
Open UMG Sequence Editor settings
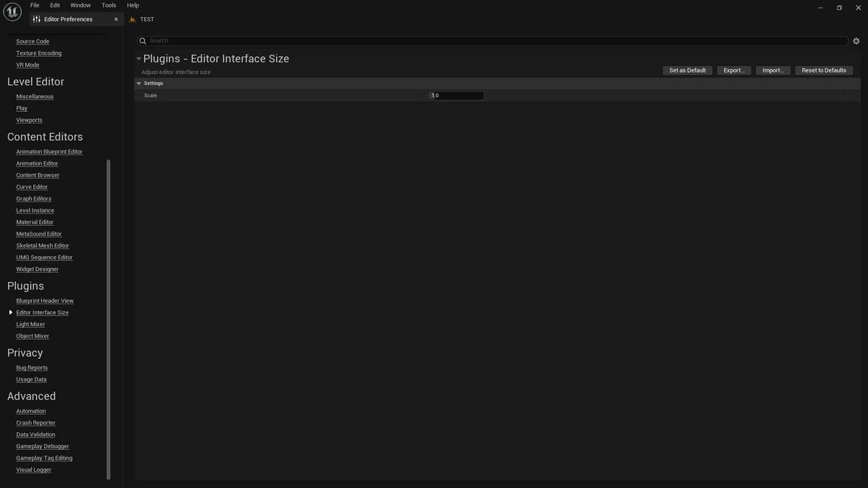tap(44, 258)
